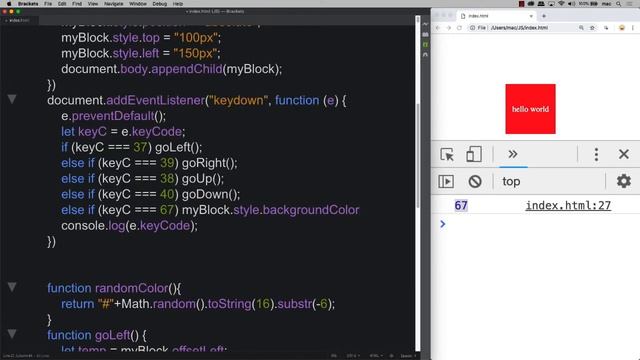Viewport: 640px width, 360px height.
Task: Close the DevTools panel
Action: [x=623, y=154]
